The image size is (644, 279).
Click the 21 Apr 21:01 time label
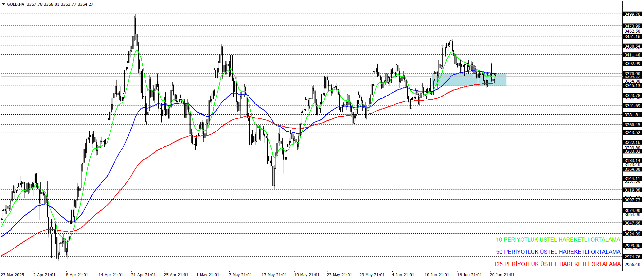143,275
